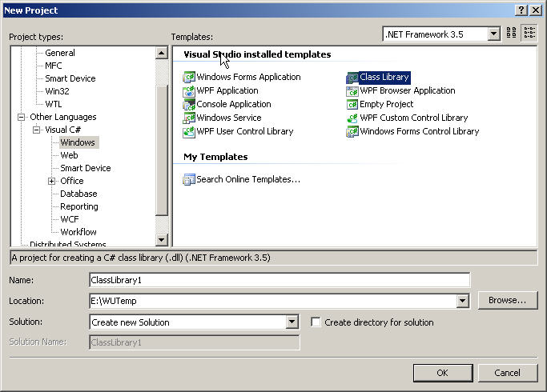Select the Empty Project template icon
This screenshot has height=392, width=547.
pyautogui.click(x=352, y=104)
